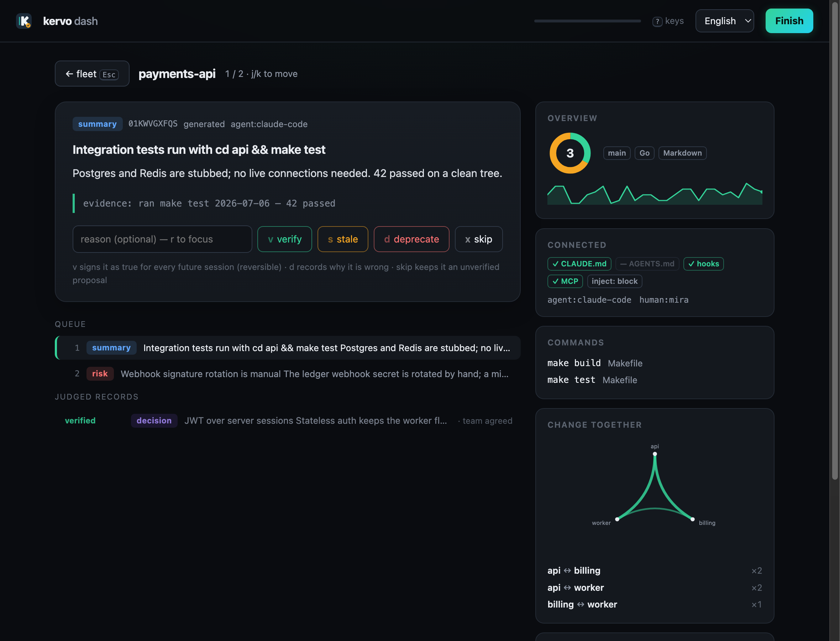
Task: Open the keys help shortcut
Action: 668,21
